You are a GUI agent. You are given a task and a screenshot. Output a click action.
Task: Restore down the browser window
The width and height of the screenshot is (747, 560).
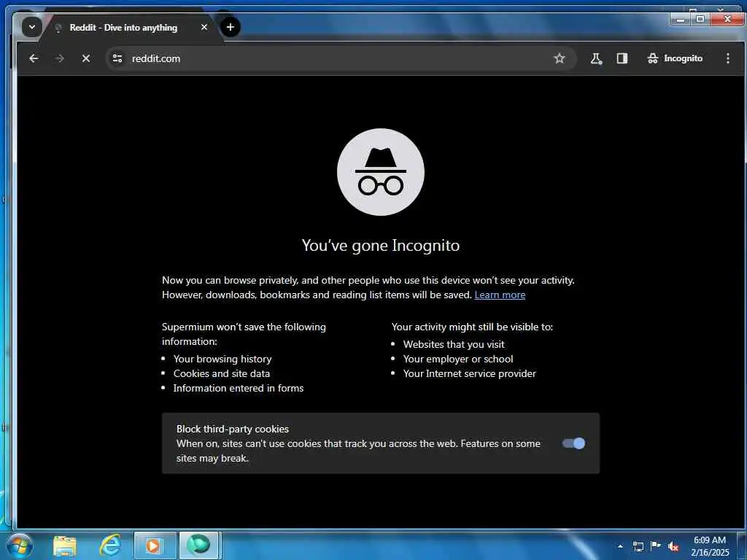(700, 19)
